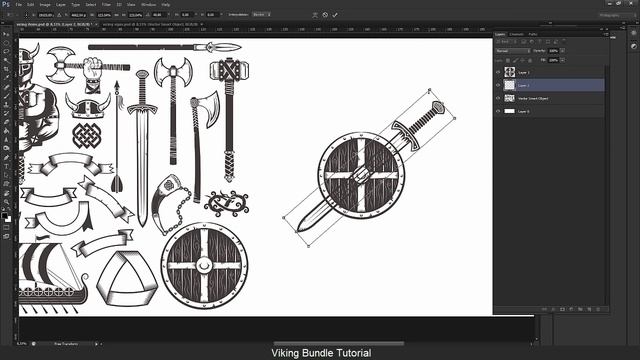Hide the layer above Layer 2
The image size is (640, 360).
pos(498,72)
